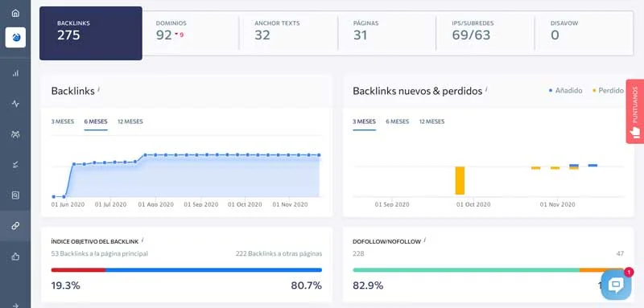Switch Backlinks chart to 3 Meses

click(x=63, y=121)
